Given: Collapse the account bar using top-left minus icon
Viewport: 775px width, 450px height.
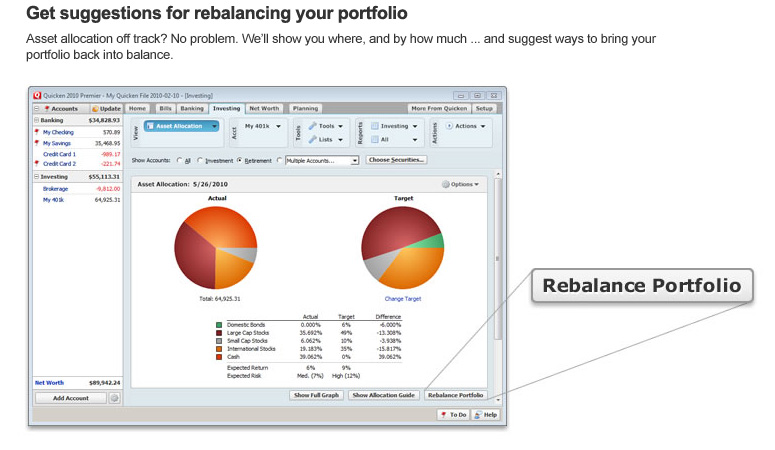Looking at the screenshot, I should coord(37,108).
